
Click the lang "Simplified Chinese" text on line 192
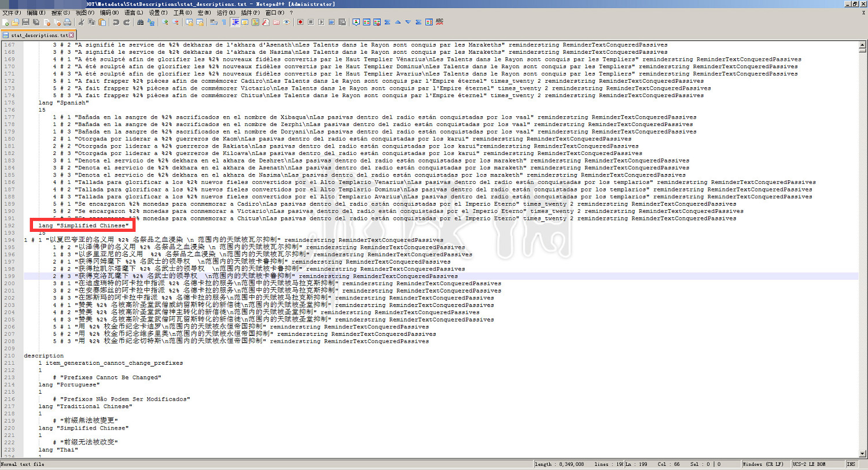(x=83, y=225)
